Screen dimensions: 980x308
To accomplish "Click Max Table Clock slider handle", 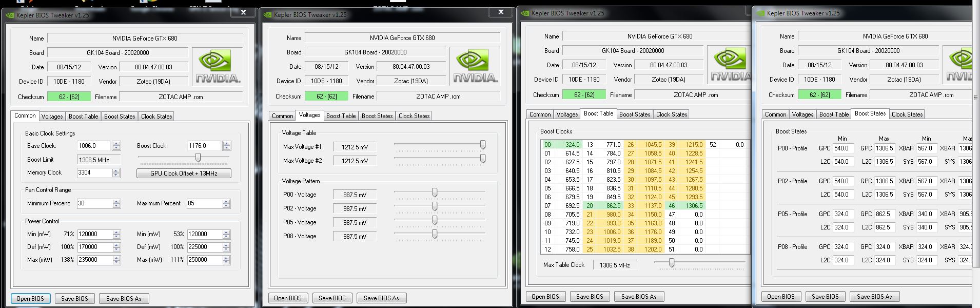I will (x=672, y=263).
